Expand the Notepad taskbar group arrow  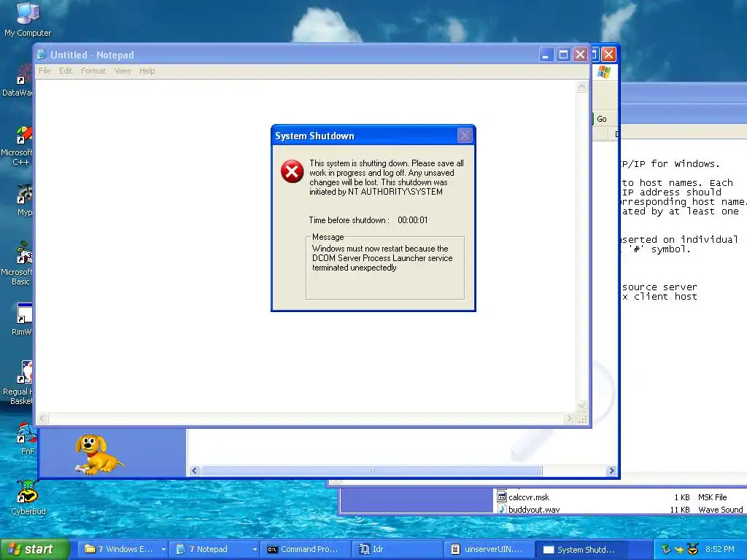[255, 549]
